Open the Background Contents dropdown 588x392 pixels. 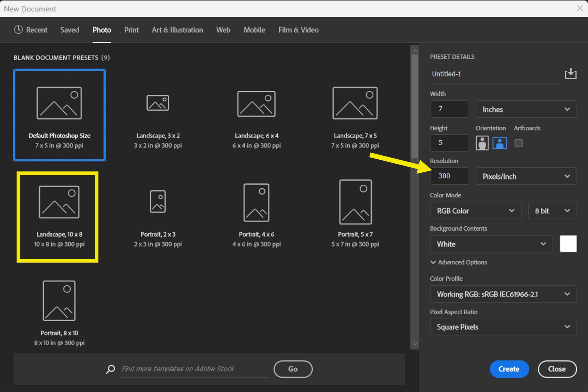(x=491, y=244)
